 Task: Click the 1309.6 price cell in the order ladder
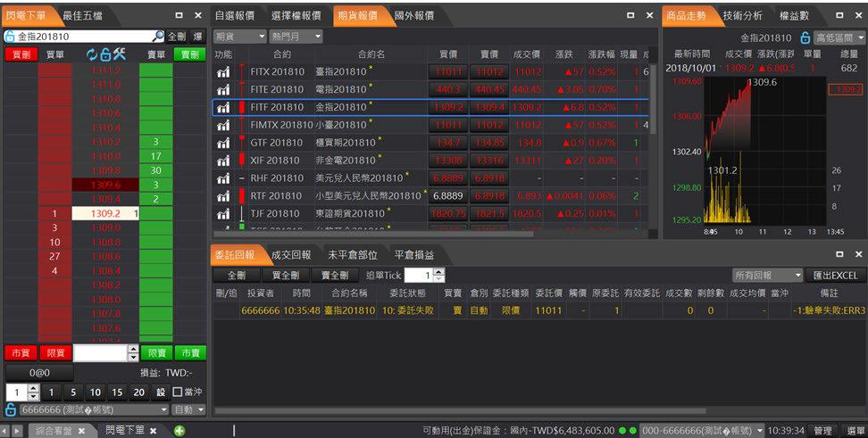[105, 185]
